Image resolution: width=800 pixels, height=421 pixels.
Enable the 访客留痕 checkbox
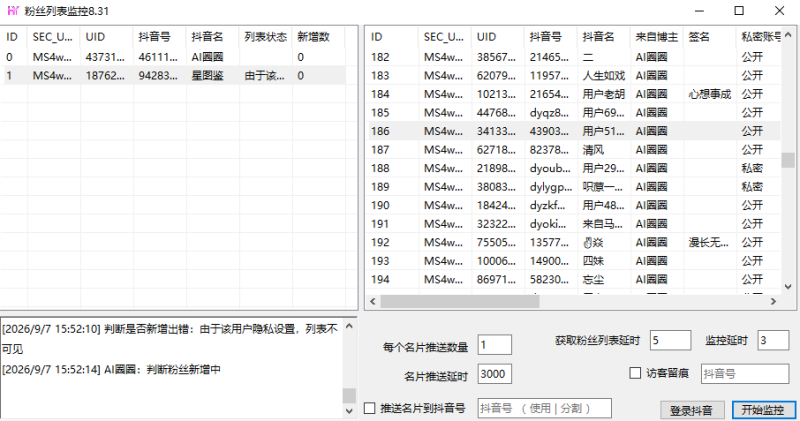(635, 374)
